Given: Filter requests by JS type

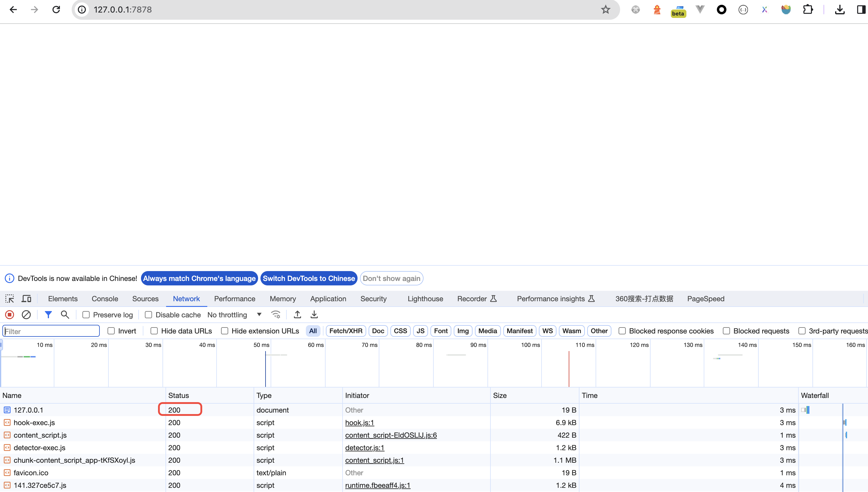Looking at the screenshot, I should coord(421,331).
